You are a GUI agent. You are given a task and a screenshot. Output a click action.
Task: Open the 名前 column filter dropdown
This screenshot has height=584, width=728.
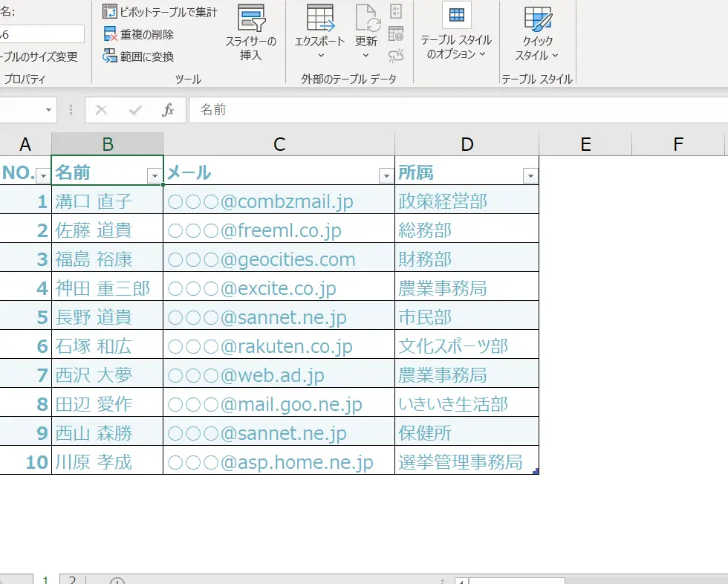tap(155, 176)
